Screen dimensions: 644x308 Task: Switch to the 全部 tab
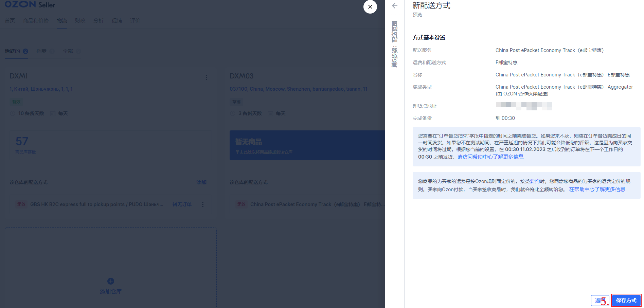(x=71, y=51)
